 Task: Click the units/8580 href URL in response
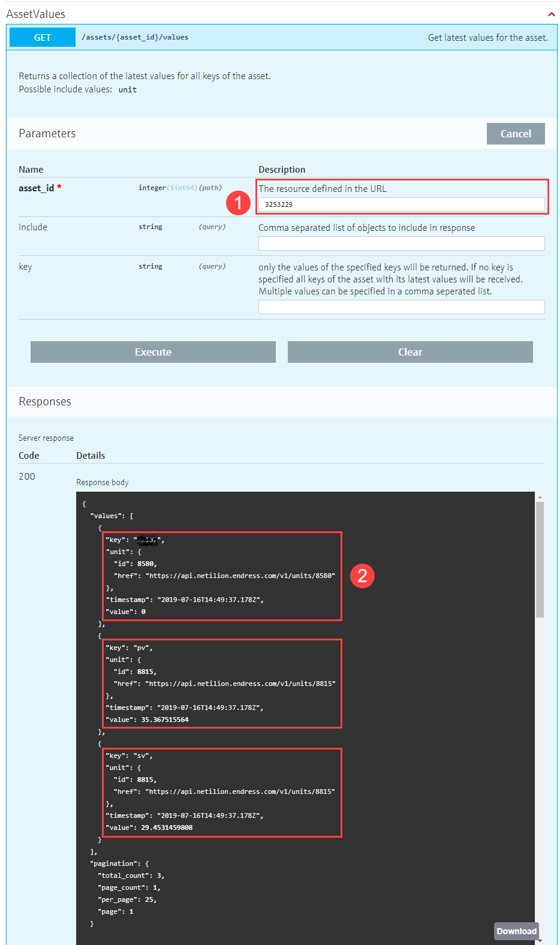(242, 576)
